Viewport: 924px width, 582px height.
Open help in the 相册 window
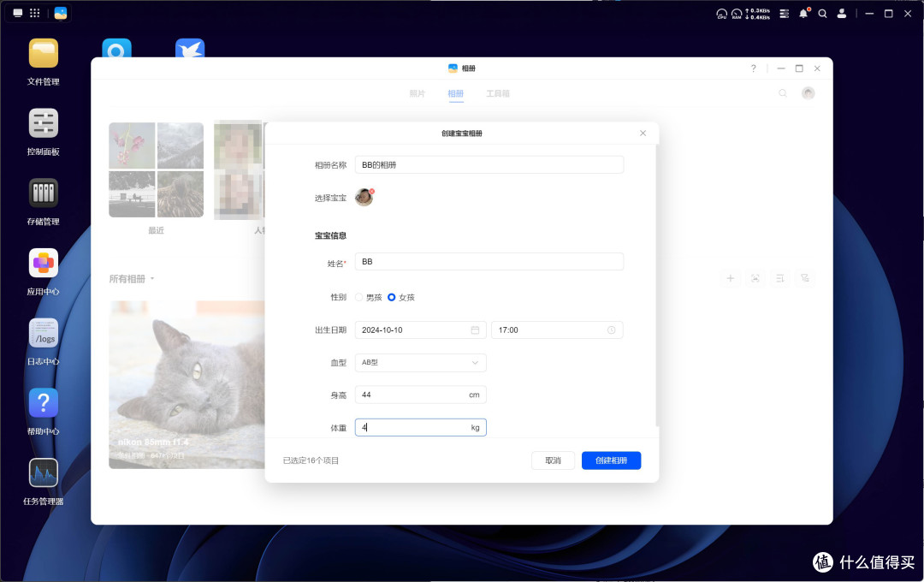click(x=753, y=68)
